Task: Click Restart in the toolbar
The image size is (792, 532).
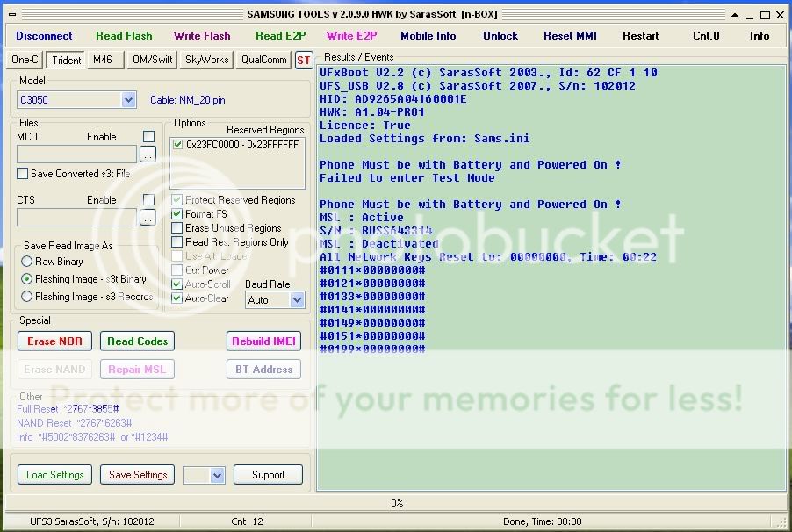Action: click(640, 36)
